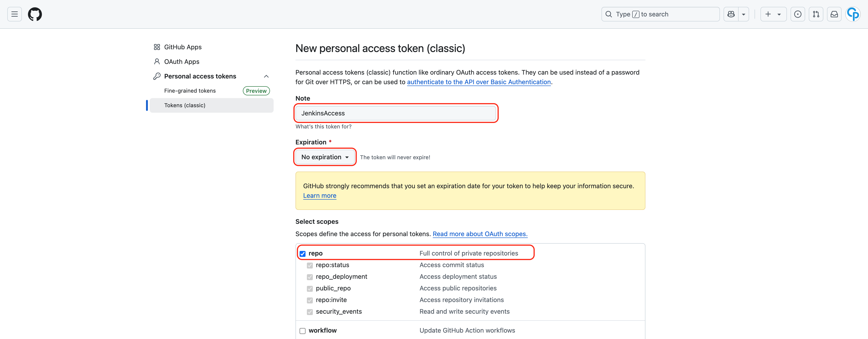Viewport: 868px width, 339px height.
Task: Open the hamburger navigation menu
Action: [15, 14]
